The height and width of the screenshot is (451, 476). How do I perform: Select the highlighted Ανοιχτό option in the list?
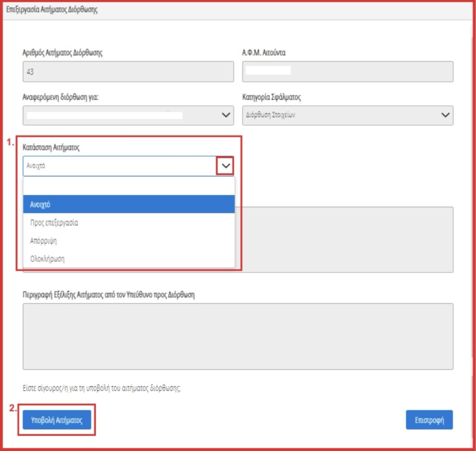click(x=128, y=204)
